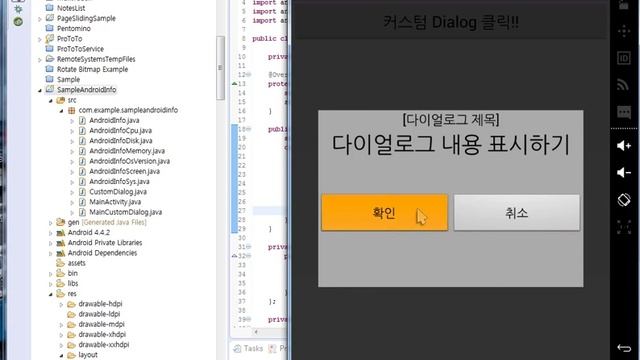The width and height of the screenshot is (640, 360).
Task: Expand RemoteSystemsTempFiles project arrow
Action: [x=40, y=60]
